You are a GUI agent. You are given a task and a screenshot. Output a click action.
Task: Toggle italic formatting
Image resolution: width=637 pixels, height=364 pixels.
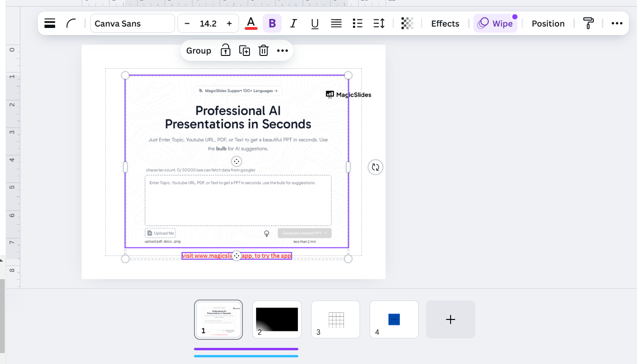click(x=293, y=23)
